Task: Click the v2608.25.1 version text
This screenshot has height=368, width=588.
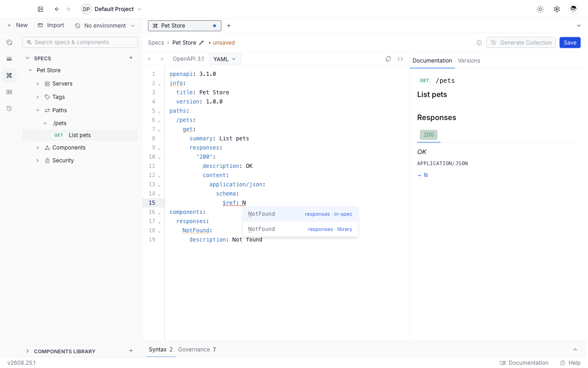Action: point(22,363)
